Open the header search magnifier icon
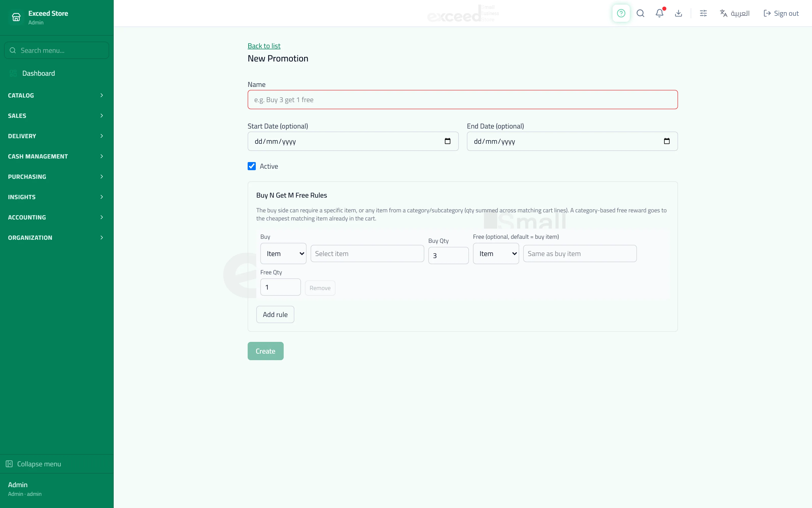The width and height of the screenshot is (812, 508). tap(640, 13)
